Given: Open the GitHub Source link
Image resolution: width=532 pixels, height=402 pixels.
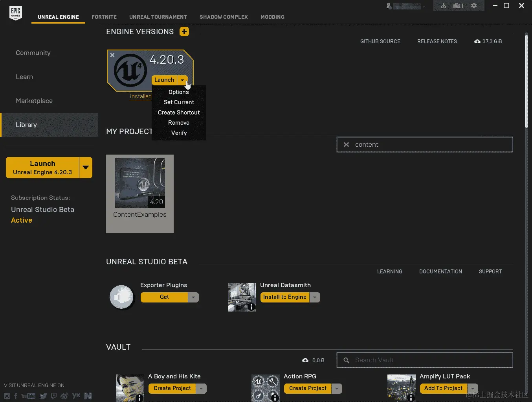Looking at the screenshot, I should tap(380, 41).
